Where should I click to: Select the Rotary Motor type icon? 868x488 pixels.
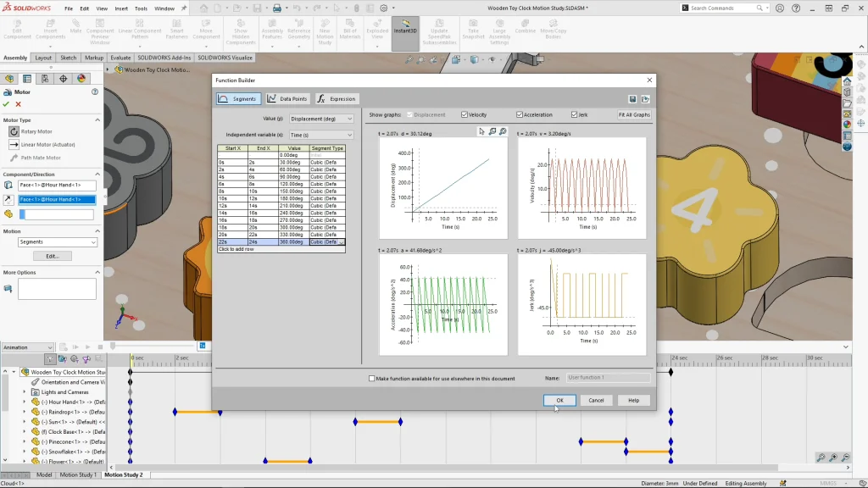tap(14, 131)
